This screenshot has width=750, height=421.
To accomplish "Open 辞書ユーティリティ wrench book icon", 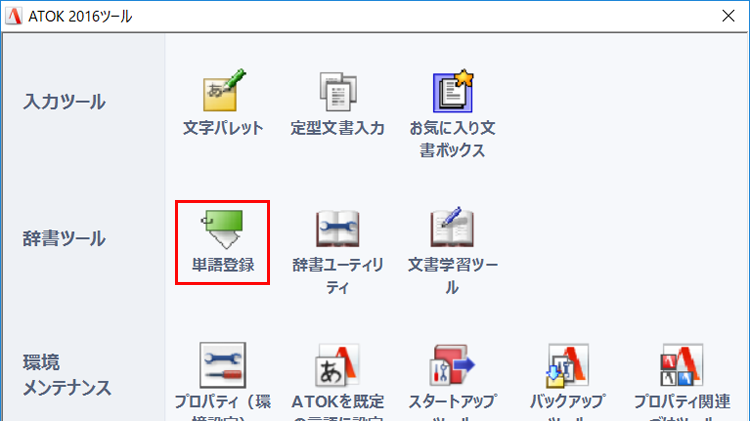I will pos(338,229).
